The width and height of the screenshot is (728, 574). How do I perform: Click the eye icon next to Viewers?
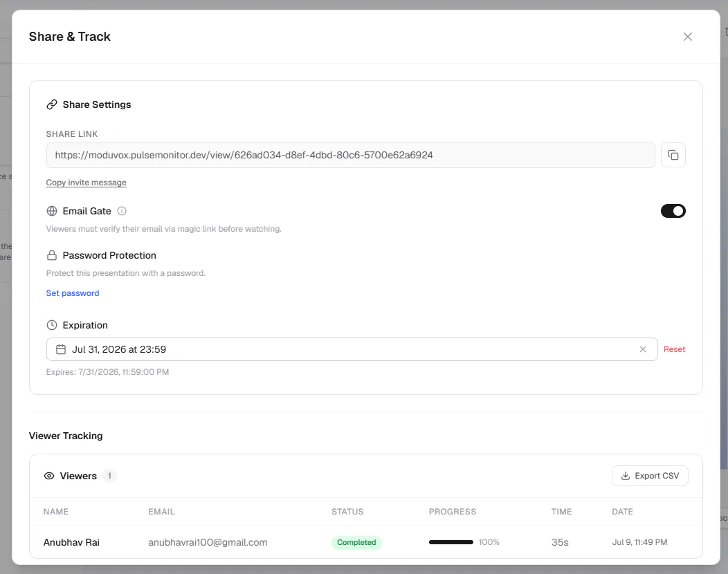click(48, 476)
